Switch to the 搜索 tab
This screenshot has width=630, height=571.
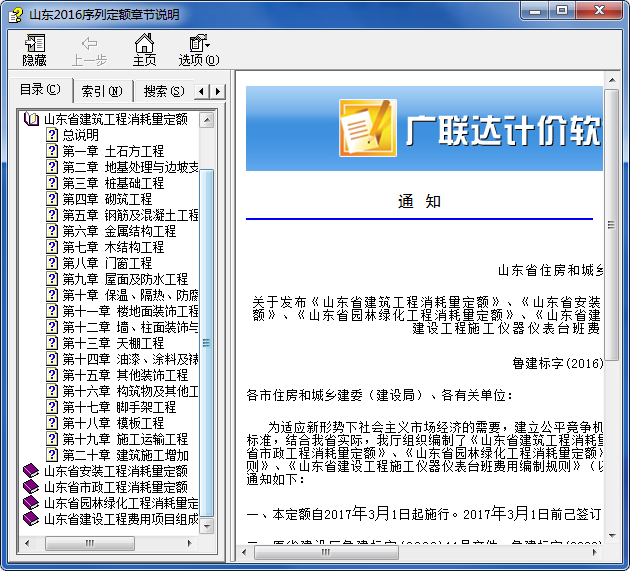tap(164, 91)
